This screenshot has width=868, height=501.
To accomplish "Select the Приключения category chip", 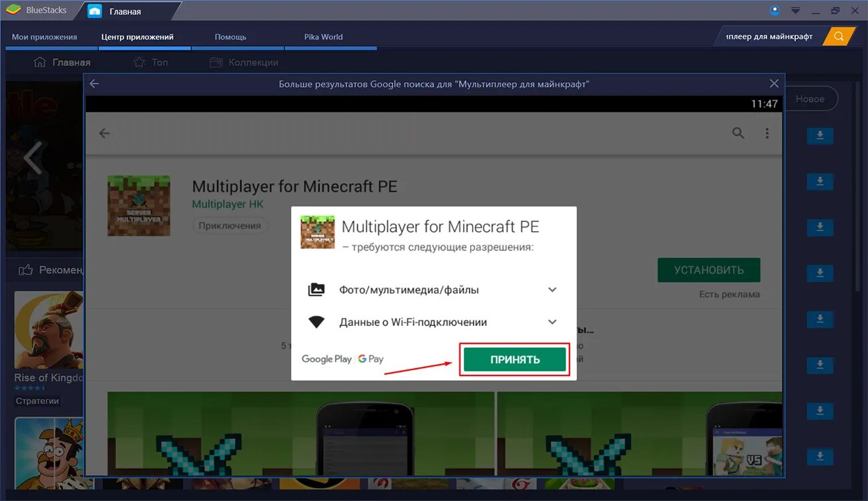I will (230, 226).
